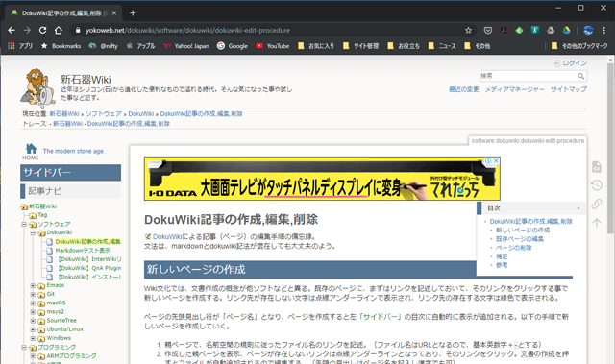Open the Tag folder in the tree
The image size is (615, 364).
tap(42, 215)
